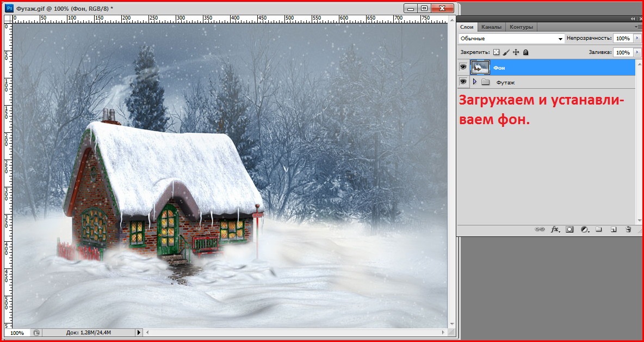Viewport: 644px width, 342px height.
Task: Open the fx layer style menu
Action: tap(555, 230)
